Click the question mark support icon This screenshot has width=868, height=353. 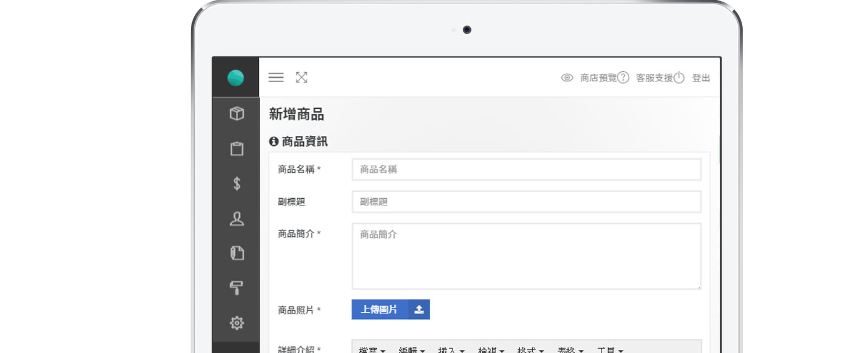(x=623, y=78)
